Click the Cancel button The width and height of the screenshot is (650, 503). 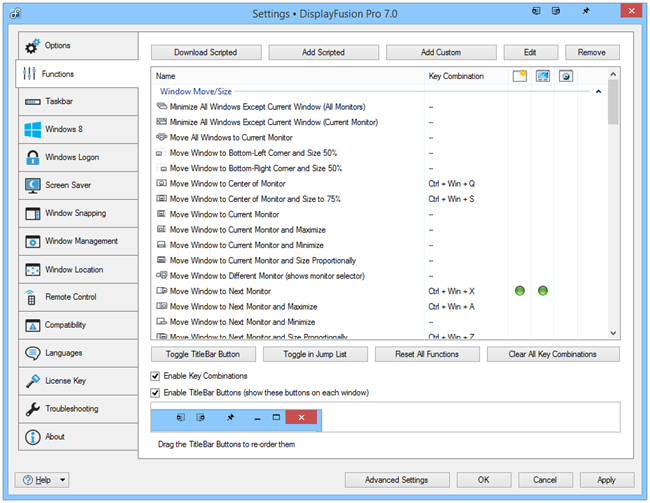pos(545,480)
